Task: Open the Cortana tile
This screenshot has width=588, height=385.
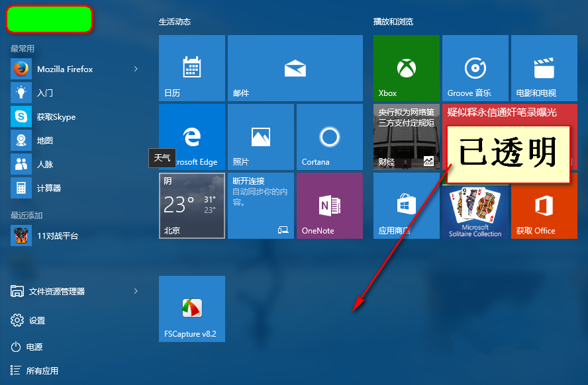Action: click(330, 137)
